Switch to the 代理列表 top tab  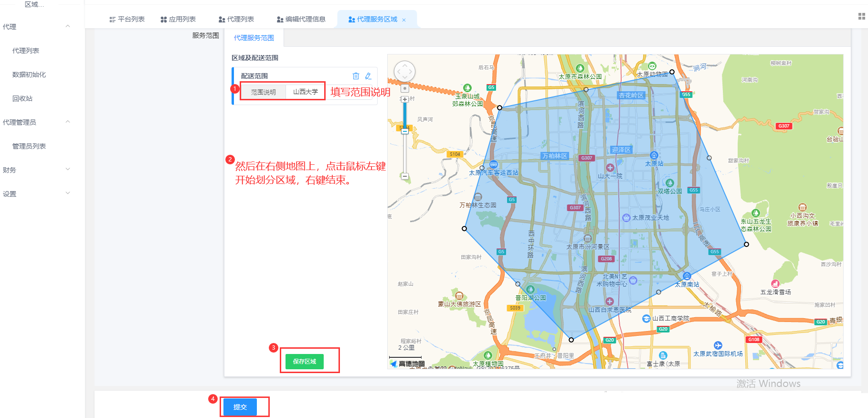click(x=236, y=19)
